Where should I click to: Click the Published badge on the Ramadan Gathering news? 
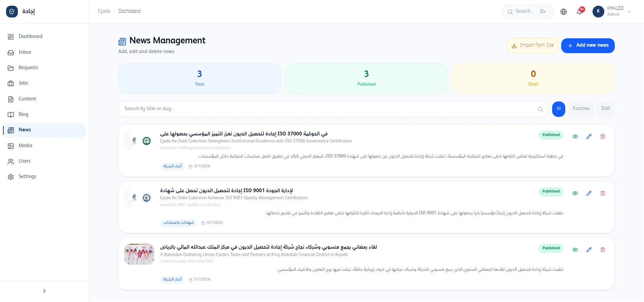point(551,248)
